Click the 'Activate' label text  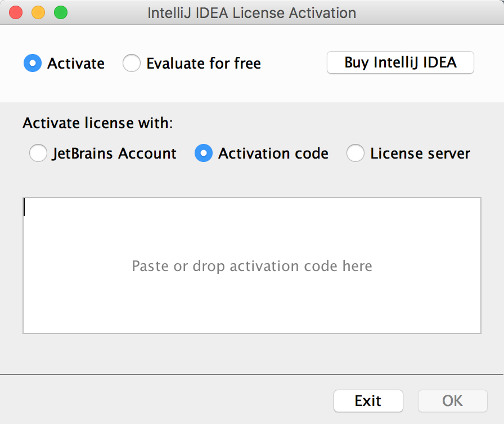click(x=76, y=64)
